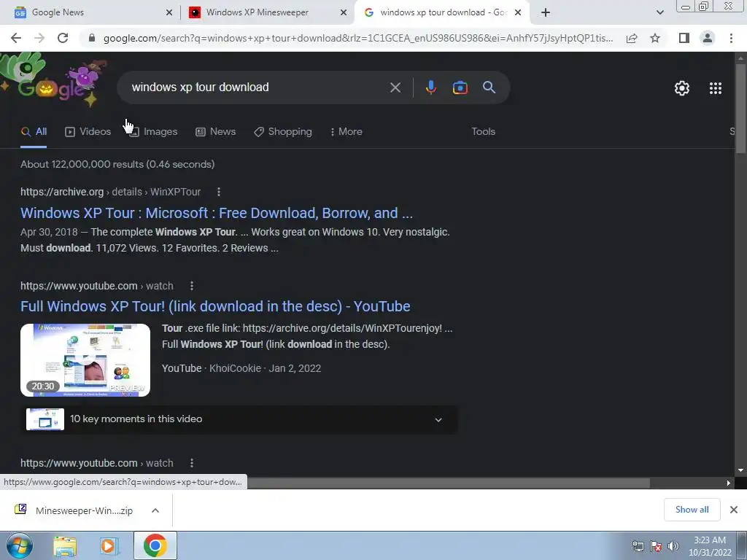This screenshot has width=747, height=560.
Task: Click the vertical page scrollbar thumb
Action: coord(740,107)
